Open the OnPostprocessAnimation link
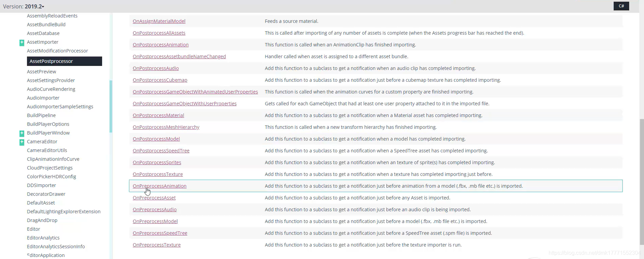The width and height of the screenshot is (644, 259). pyautogui.click(x=161, y=45)
